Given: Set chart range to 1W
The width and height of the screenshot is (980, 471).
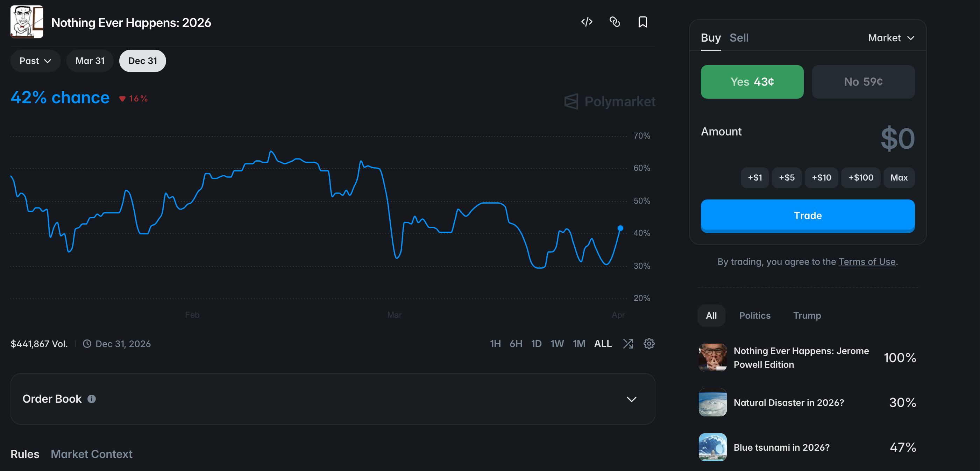Looking at the screenshot, I should 557,344.
